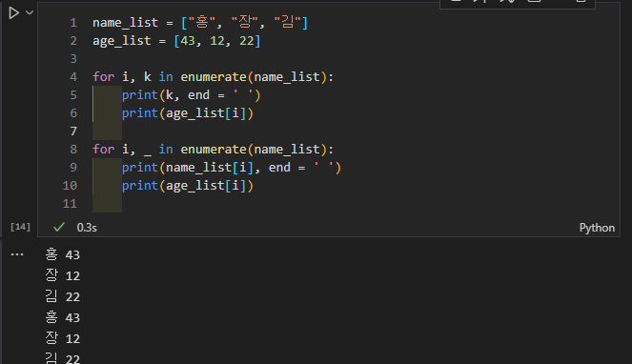Click line number 3 in the gutter
This screenshot has width=632, height=364.
click(73, 59)
